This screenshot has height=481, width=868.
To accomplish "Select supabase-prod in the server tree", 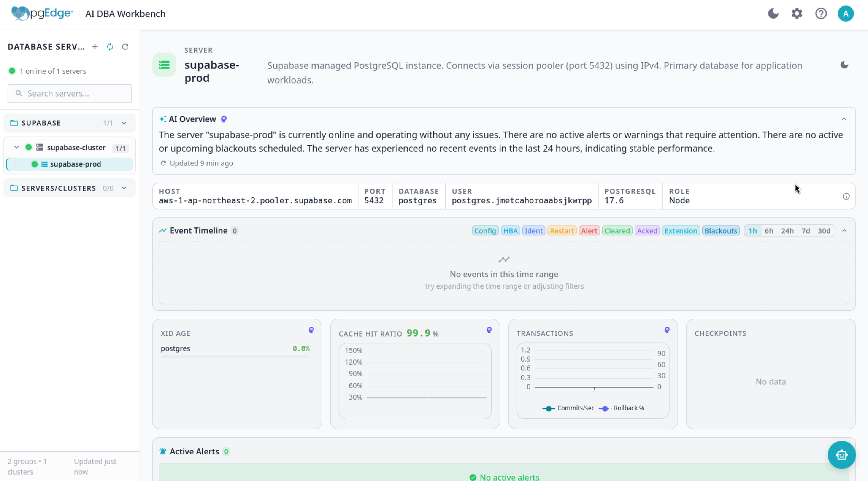I will (70, 164).
